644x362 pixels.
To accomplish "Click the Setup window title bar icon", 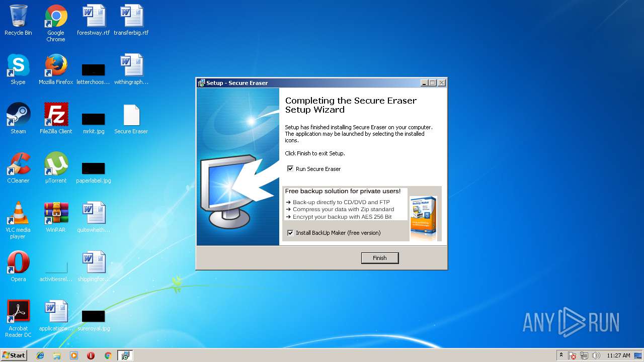I will [201, 83].
